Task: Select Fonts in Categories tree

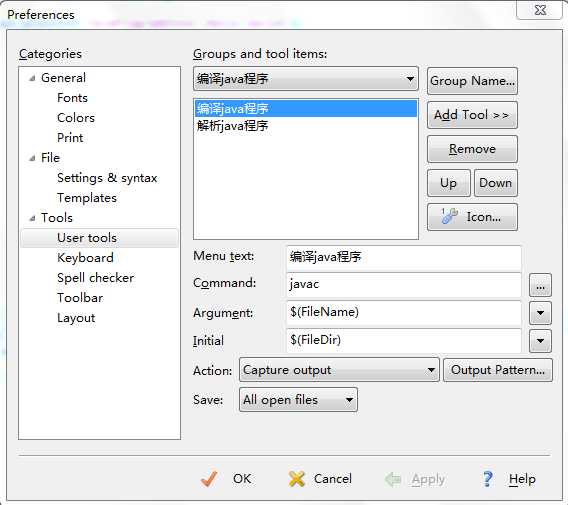Action: coord(72,98)
